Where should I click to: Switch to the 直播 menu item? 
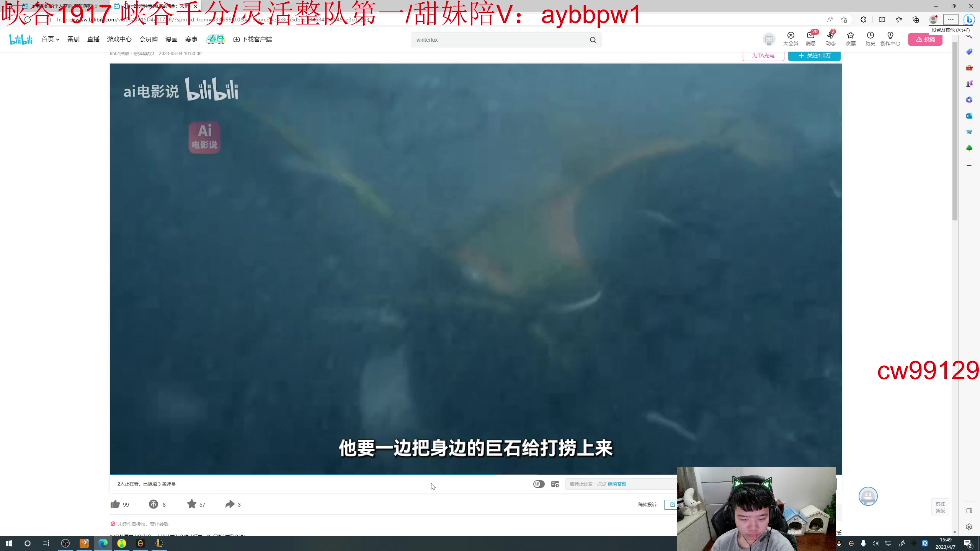[x=93, y=39]
